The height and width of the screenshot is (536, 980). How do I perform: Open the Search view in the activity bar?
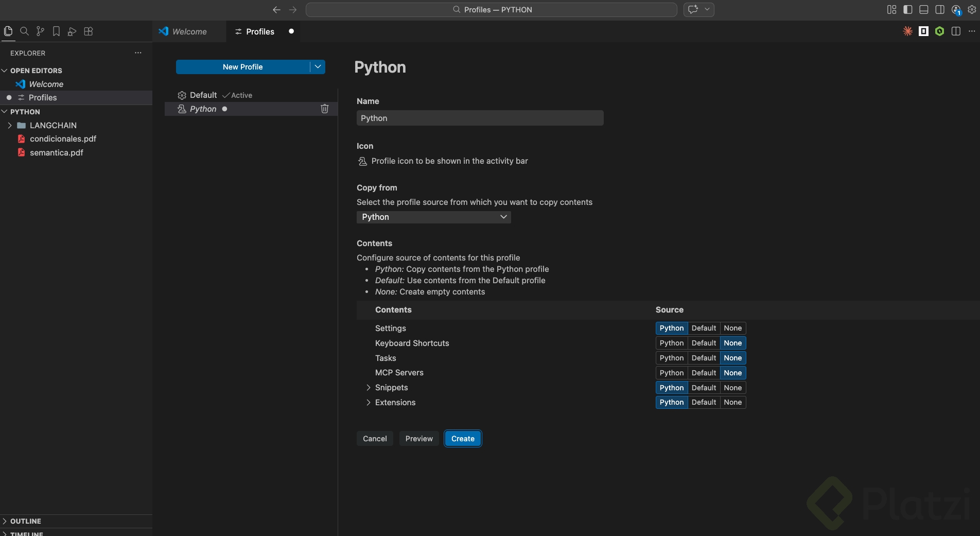point(24,31)
